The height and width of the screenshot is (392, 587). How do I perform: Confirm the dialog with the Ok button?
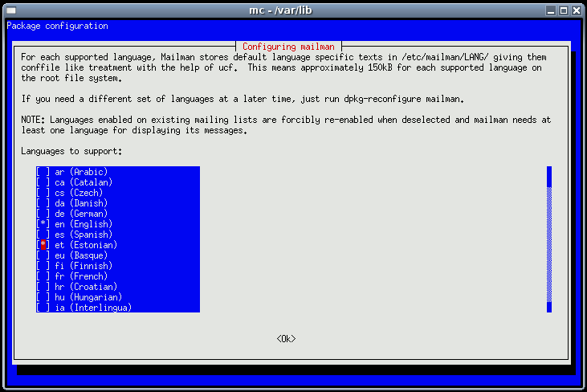coord(286,339)
